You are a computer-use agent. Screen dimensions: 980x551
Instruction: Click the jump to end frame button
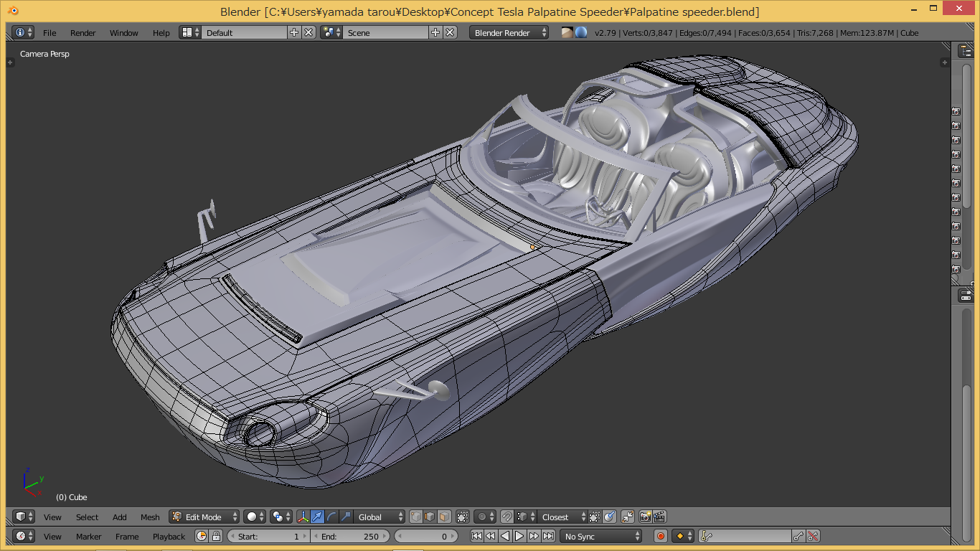click(548, 536)
